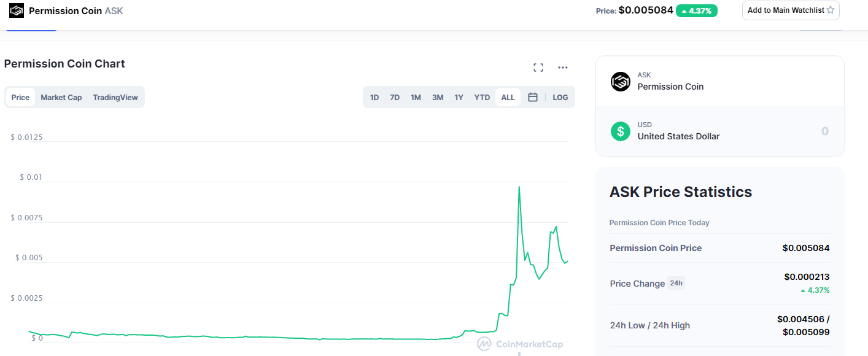The height and width of the screenshot is (356, 868).
Task: Select the 1D time range
Action: pos(374,97)
